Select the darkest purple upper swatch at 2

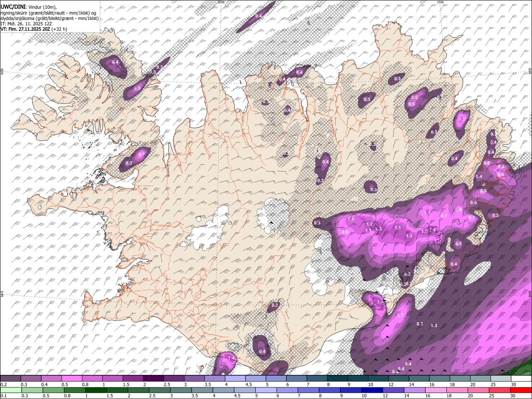coord(153,379)
